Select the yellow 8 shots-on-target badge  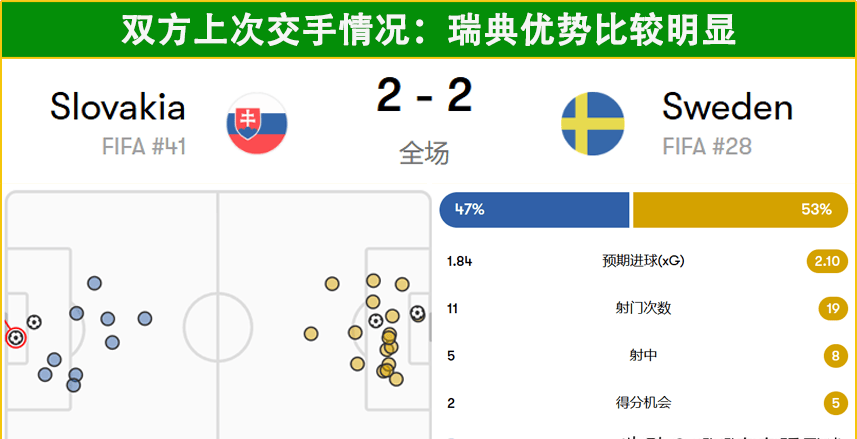click(x=832, y=355)
